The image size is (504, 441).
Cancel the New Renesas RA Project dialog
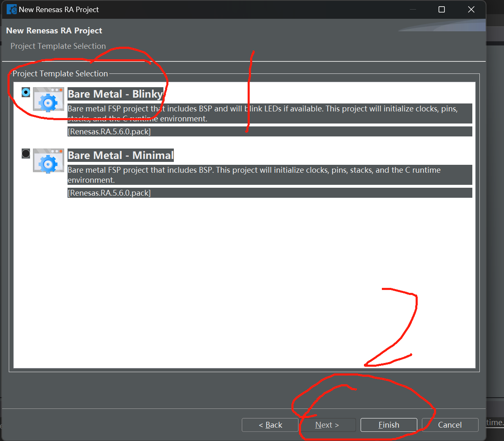click(450, 425)
